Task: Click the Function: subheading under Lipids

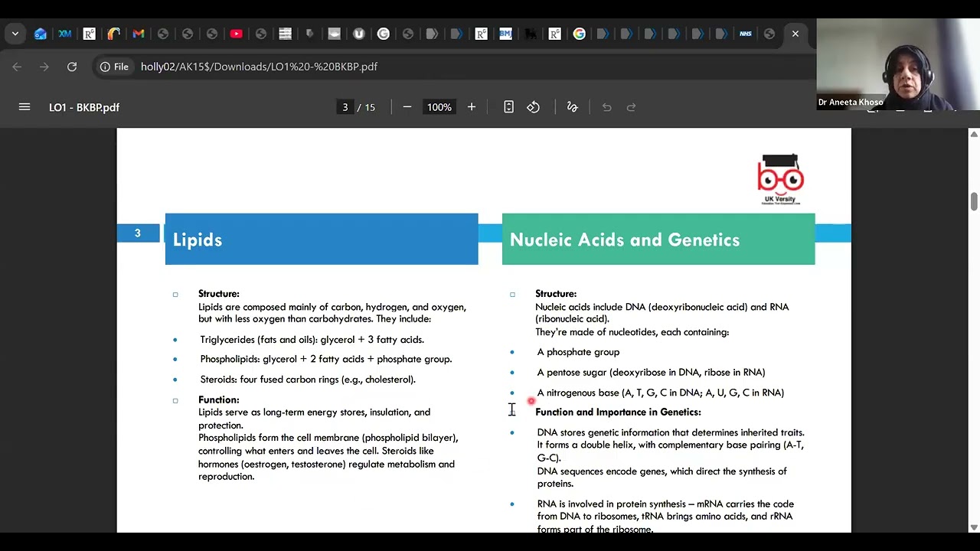Action: pyautogui.click(x=219, y=399)
